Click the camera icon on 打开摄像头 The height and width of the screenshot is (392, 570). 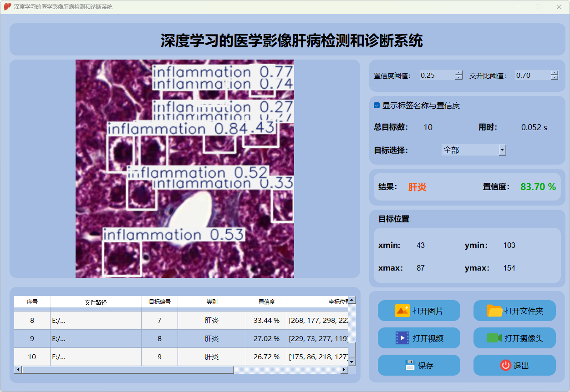(494, 338)
